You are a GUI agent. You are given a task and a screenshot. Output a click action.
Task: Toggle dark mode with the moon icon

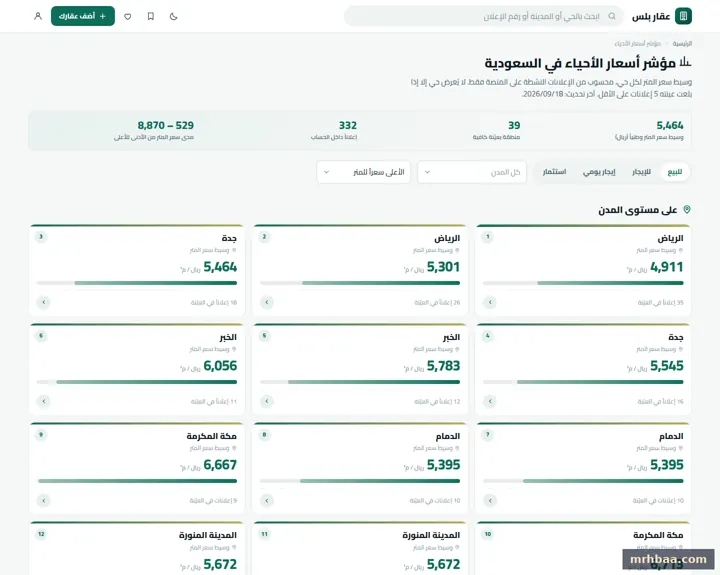coord(174,16)
